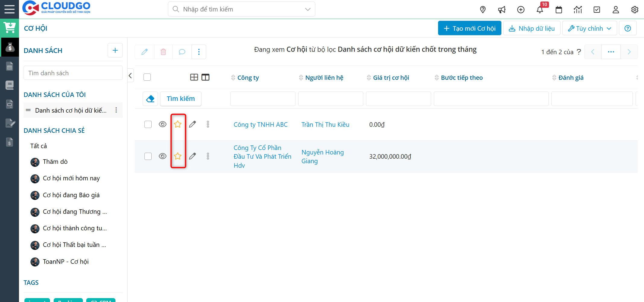This screenshot has height=302, width=644.
Task: Preview the Hdv opportunity with the eye icon
Action: pos(163,156)
